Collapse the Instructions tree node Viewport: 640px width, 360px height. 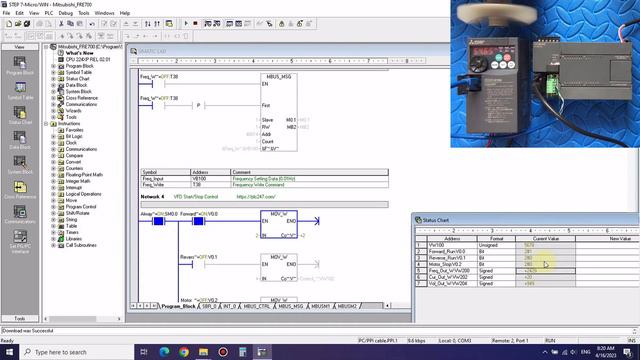47,124
